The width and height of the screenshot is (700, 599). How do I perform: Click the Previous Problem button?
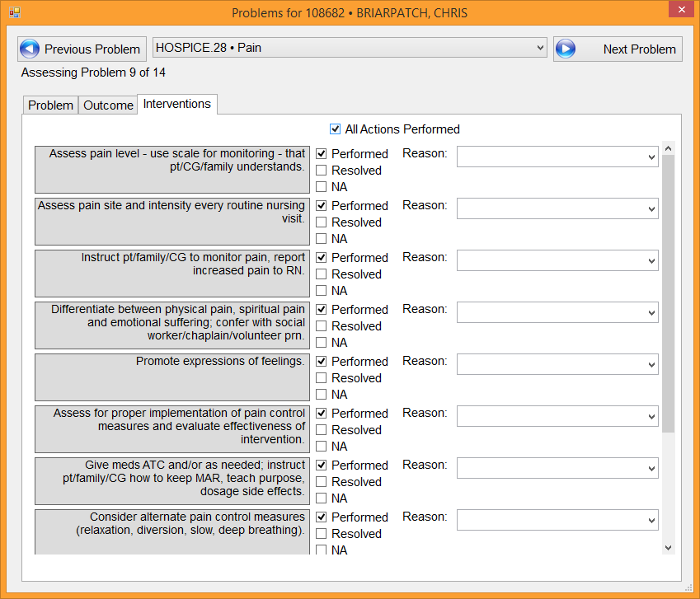(82, 49)
